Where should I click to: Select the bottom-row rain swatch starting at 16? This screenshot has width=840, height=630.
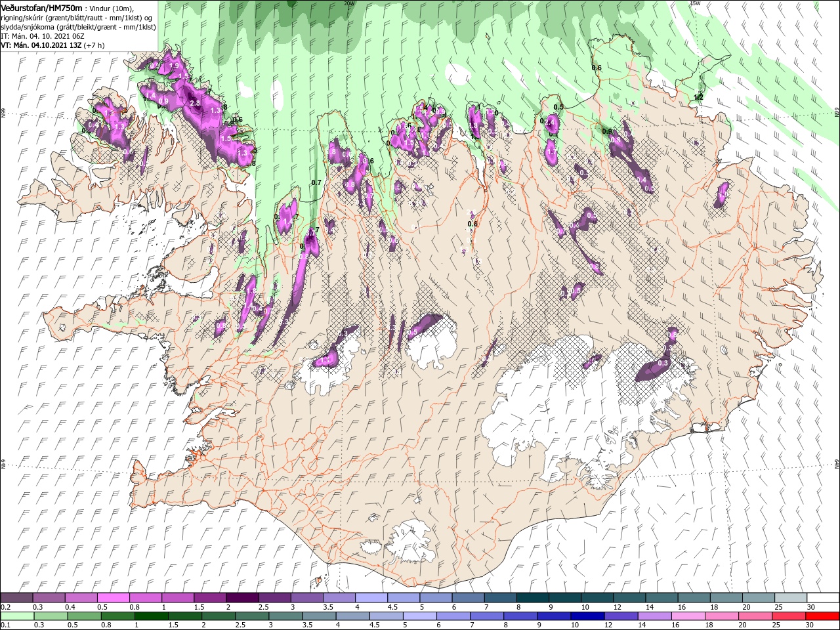687,616
